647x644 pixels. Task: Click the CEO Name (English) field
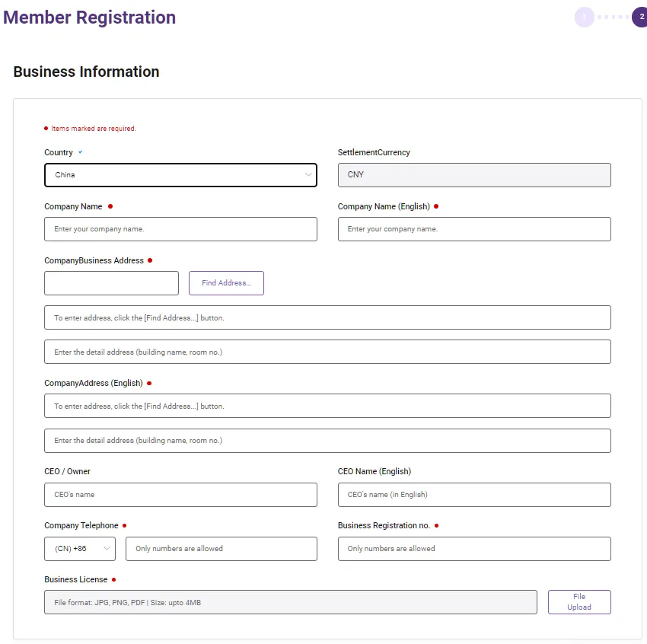(x=473, y=495)
